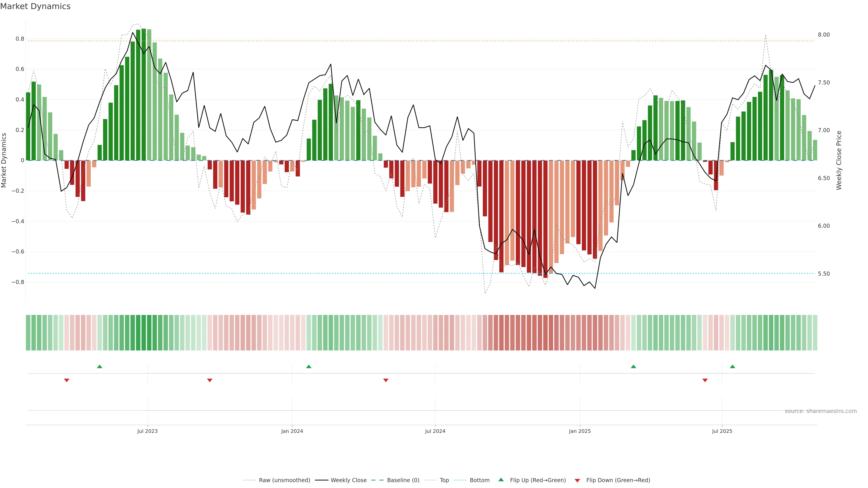This screenshot has width=868, height=488.
Task: Select the green flip-up marker after Jan 2024
Action: [x=309, y=366]
